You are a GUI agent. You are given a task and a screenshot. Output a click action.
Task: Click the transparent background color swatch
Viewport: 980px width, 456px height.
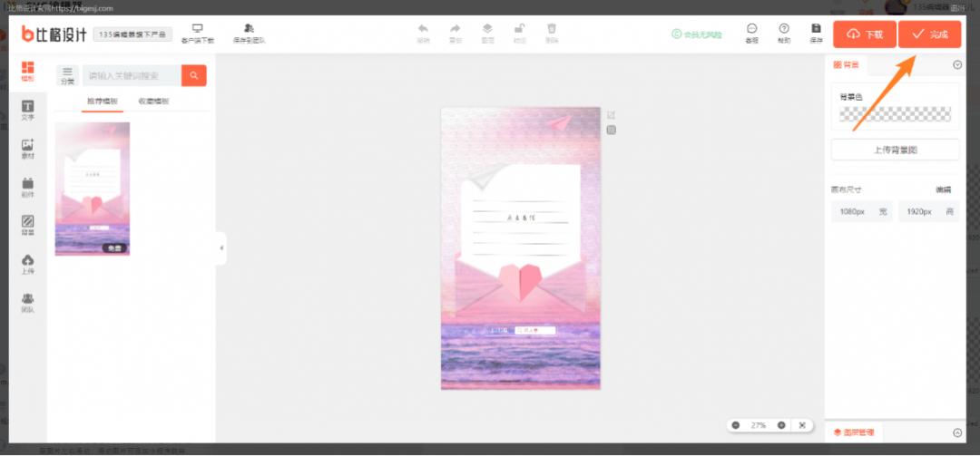pyautogui.click(x=895, y=114)
